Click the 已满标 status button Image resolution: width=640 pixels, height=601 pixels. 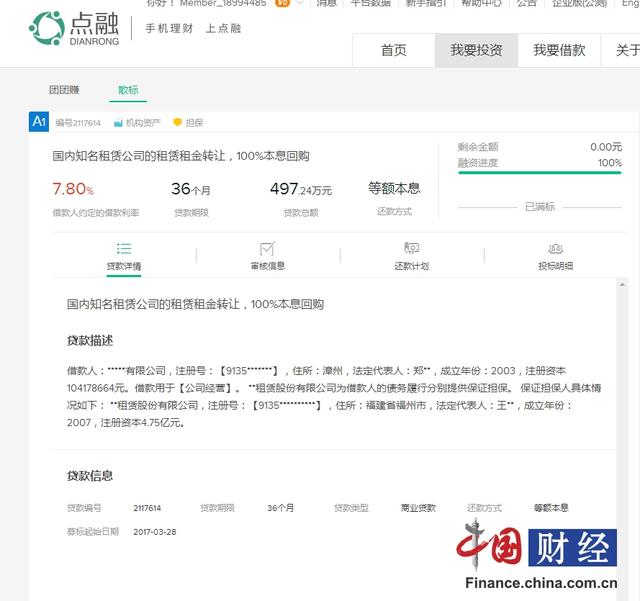539,207
